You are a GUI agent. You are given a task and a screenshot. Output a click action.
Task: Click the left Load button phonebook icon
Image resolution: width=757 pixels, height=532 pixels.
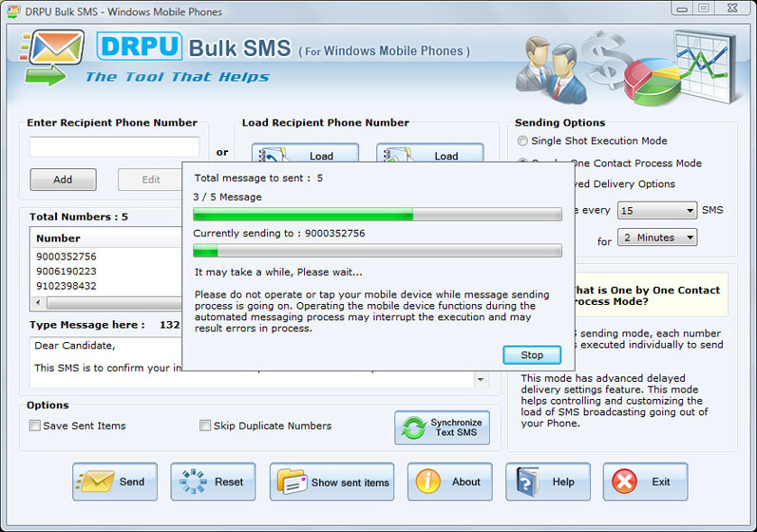(x=272, y=156)
